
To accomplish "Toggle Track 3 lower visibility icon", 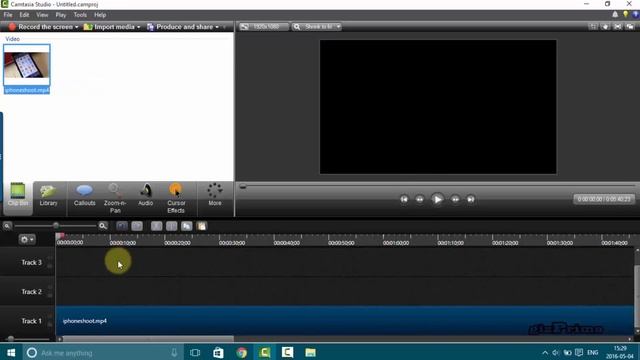I will pyautogui.click(x=50, y=266).
